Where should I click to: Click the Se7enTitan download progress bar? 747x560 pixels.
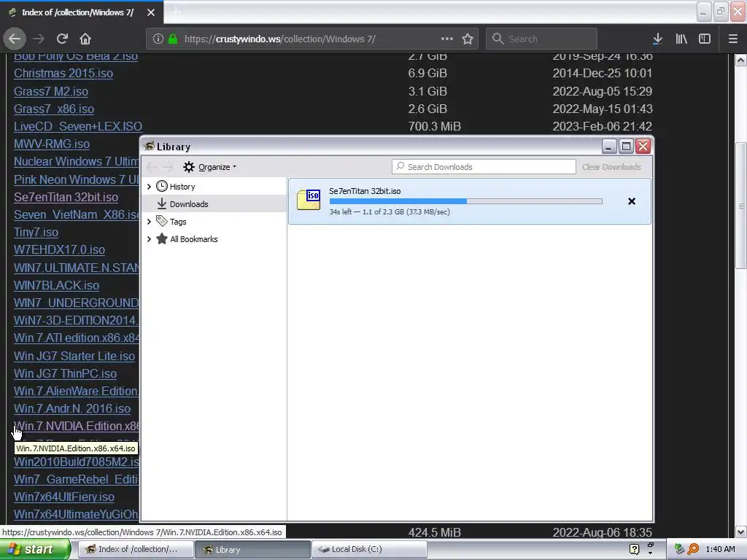[466, 201]
